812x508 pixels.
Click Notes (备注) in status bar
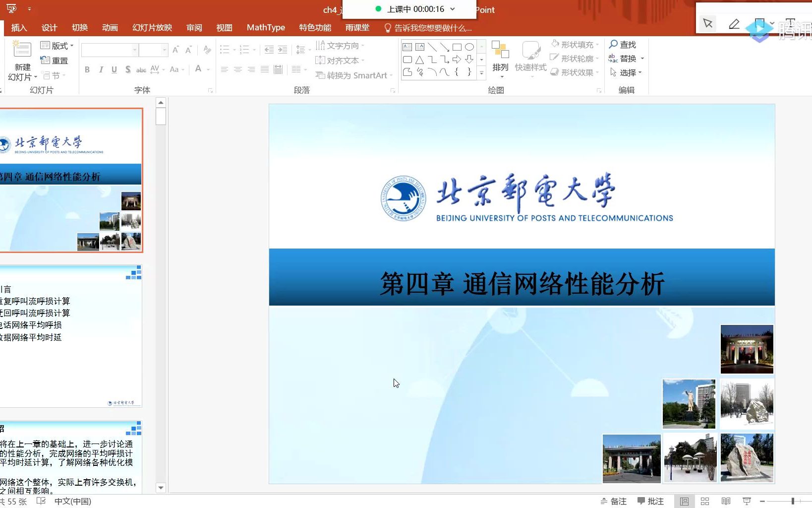[x=614, y=502]
